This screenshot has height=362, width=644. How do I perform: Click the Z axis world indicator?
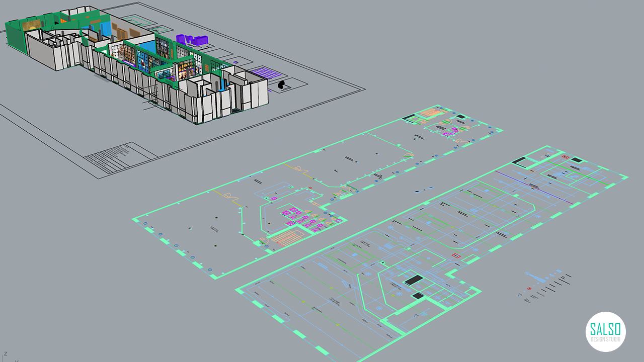[6, 354]
